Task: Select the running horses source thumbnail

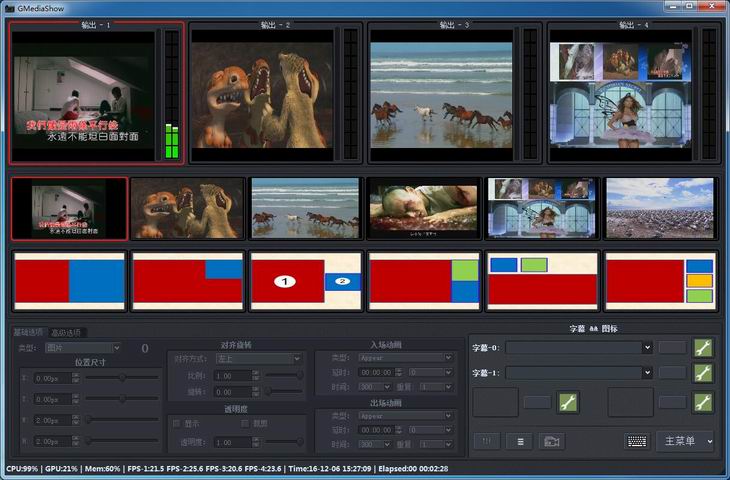Action: (305, 209)
